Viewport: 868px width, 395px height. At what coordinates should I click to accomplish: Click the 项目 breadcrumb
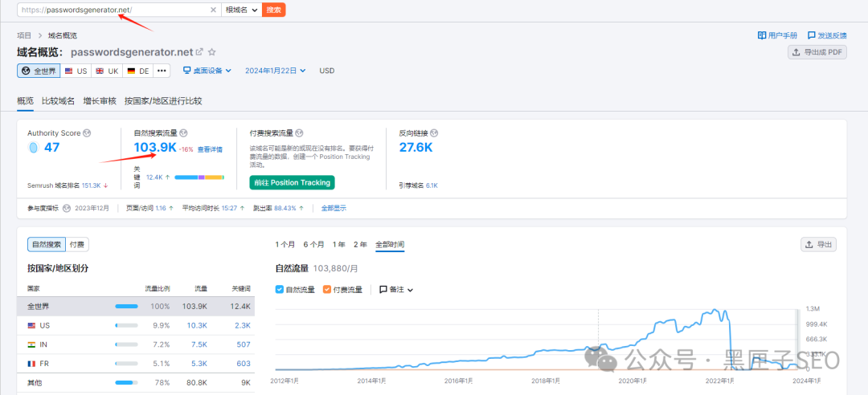(24, 35)
